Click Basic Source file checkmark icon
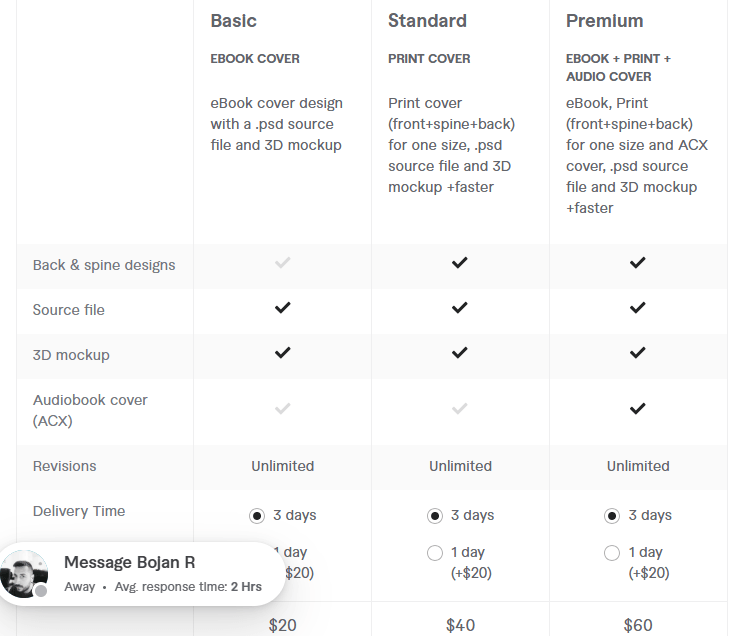 283,308
